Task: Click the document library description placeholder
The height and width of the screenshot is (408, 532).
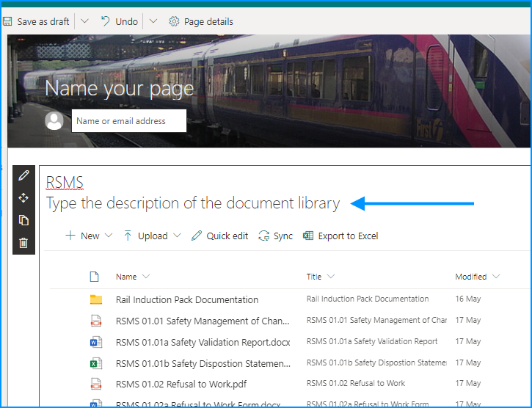Action: pos(193,203)
